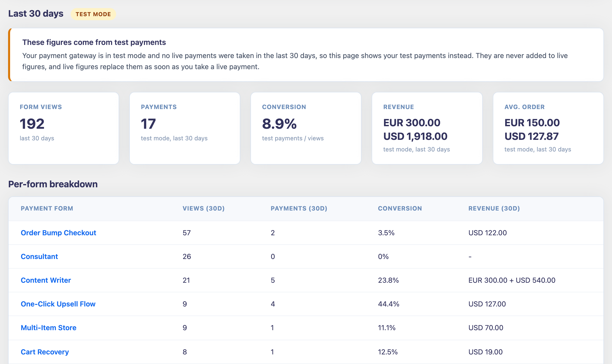
Task: Click the 3.5% conversion cell
Action: click(386, 233)
